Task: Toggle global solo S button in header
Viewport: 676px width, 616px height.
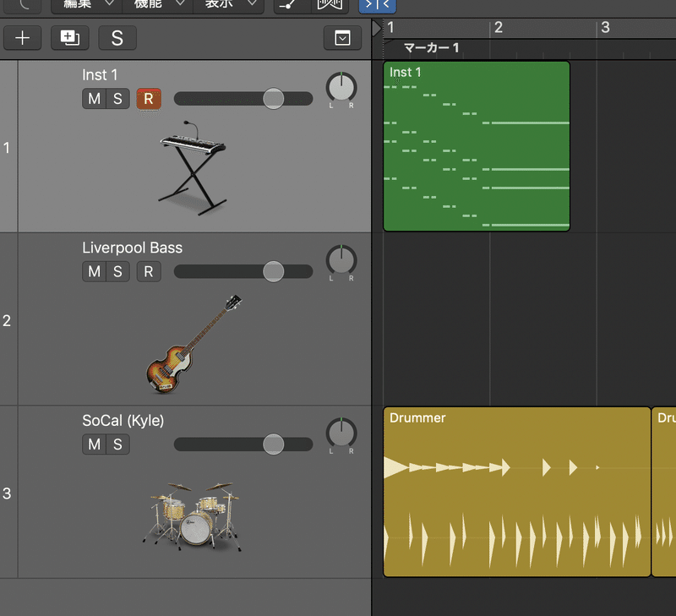Action: [117, 38]
